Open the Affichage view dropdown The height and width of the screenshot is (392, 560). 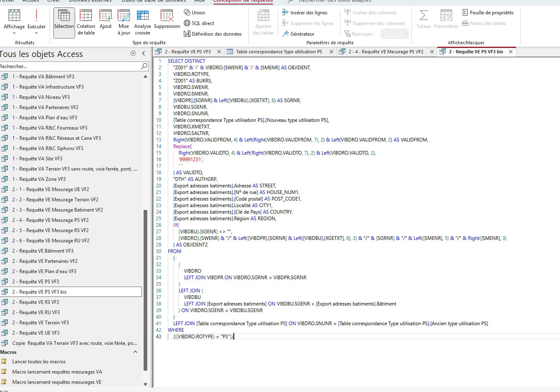(x=14, y=33)
